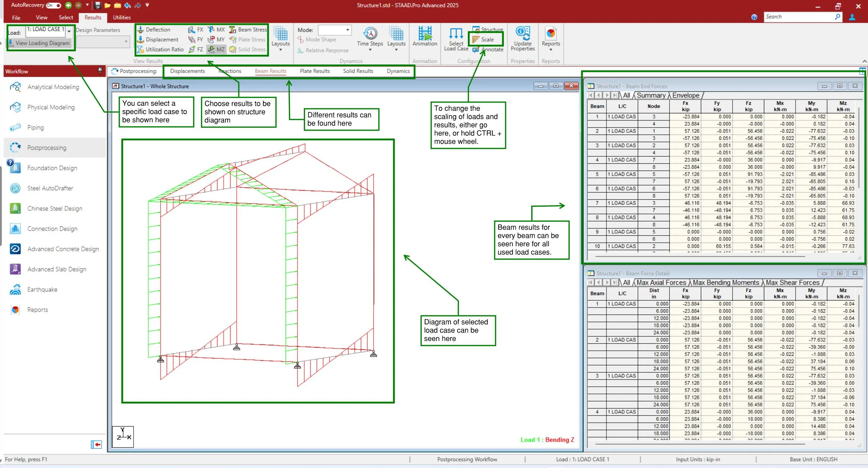Open the Utilities ribbon tab

[122, 17]
